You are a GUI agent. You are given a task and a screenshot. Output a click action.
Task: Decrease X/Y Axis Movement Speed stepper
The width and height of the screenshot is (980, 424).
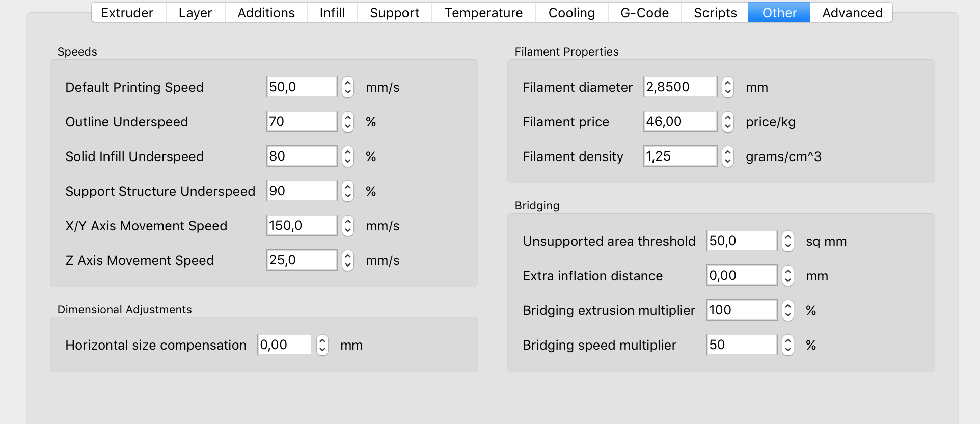[348, 231]
